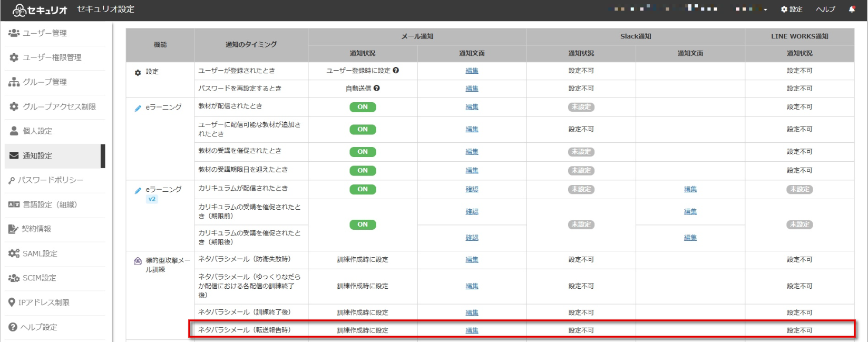Click ユーザー管理 users icon in sidebar
The image size is (868, 342).
point(14,33)
